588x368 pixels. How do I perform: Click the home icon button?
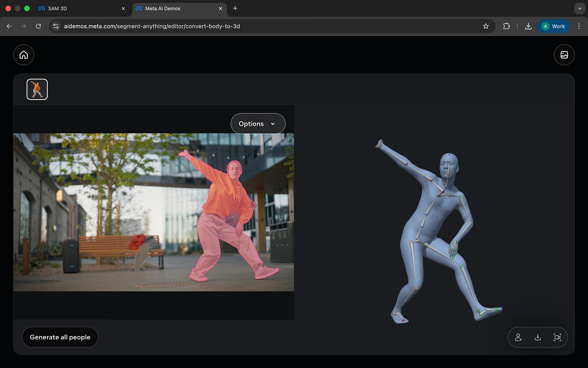pyautogui.click(x=24, y=55)
